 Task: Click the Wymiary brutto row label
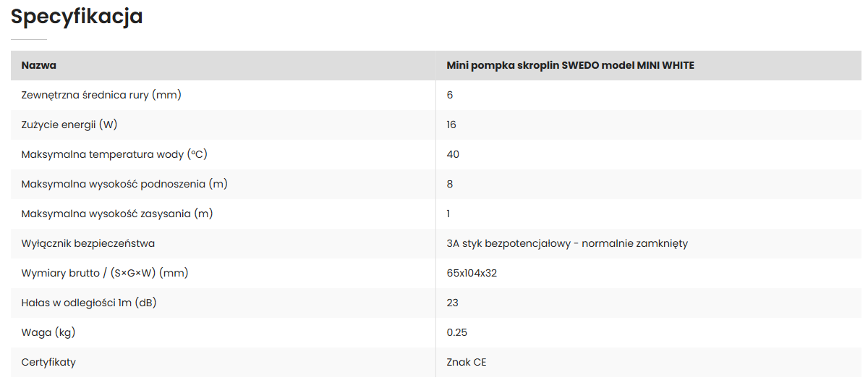pos(105,273)
